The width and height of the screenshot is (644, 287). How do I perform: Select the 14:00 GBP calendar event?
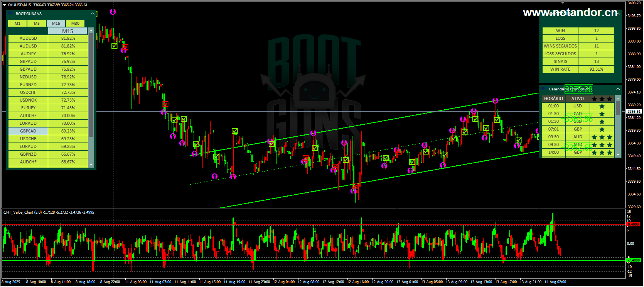coord(578,152)
